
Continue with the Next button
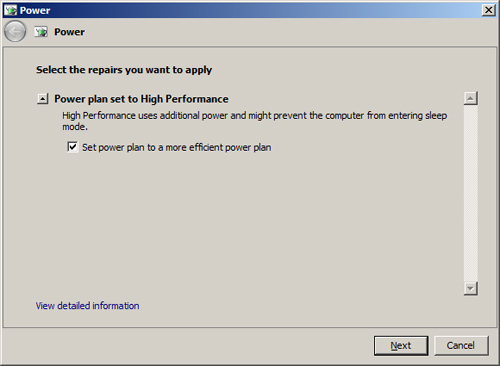click(x=401, y=346)
